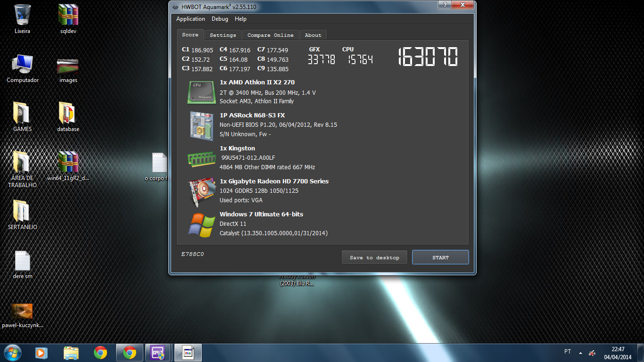644x362 pixels.
Task: Click Save to desktop button
Action: point(374,257)
